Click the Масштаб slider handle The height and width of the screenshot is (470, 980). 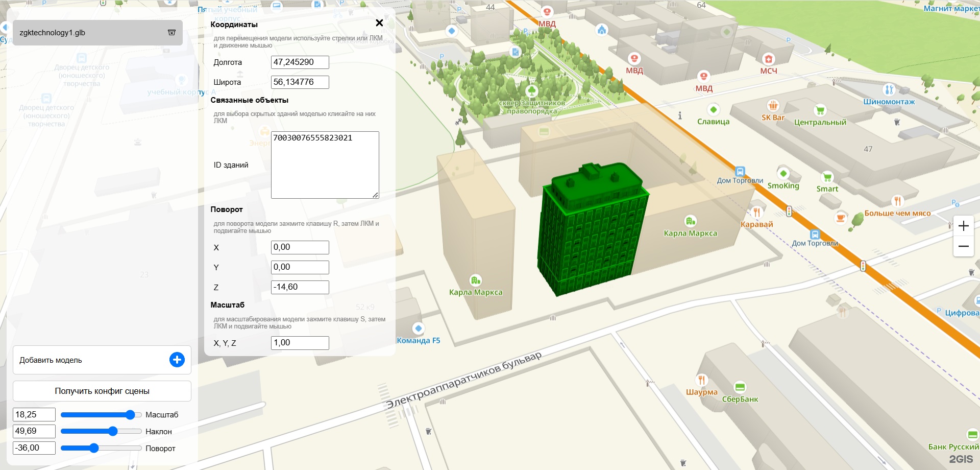coord(130,415)
